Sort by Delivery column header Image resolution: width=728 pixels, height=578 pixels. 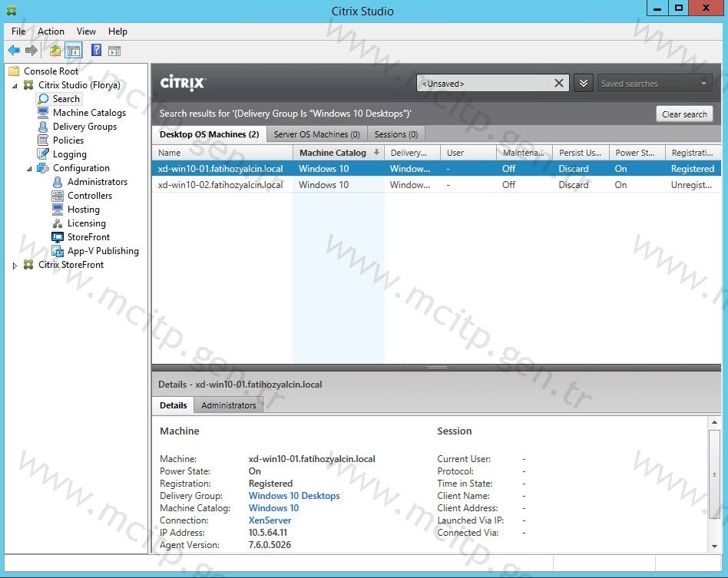tap(412, 153)
